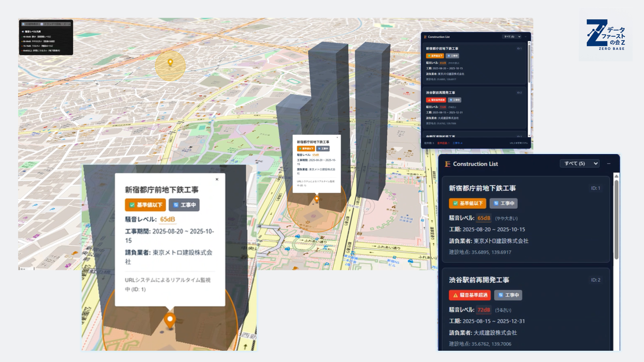Screen dimensions: 644x362
Task: Click the scroll-down arrow in the small Construction List
Action: [x=529, y=136]
